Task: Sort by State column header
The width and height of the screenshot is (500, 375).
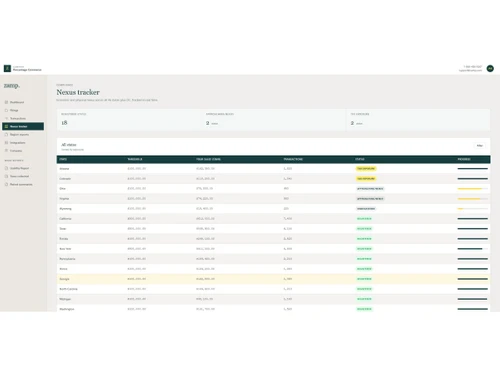Action: point(63,159)
